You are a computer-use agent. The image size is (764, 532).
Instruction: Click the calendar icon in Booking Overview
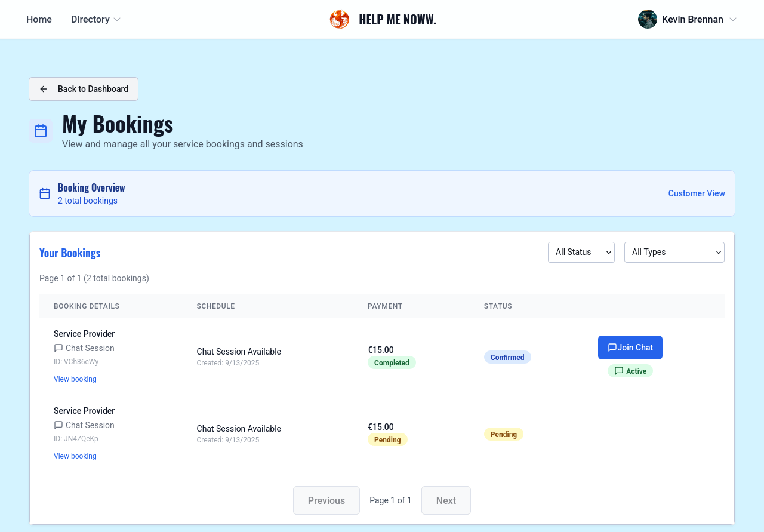45,193
